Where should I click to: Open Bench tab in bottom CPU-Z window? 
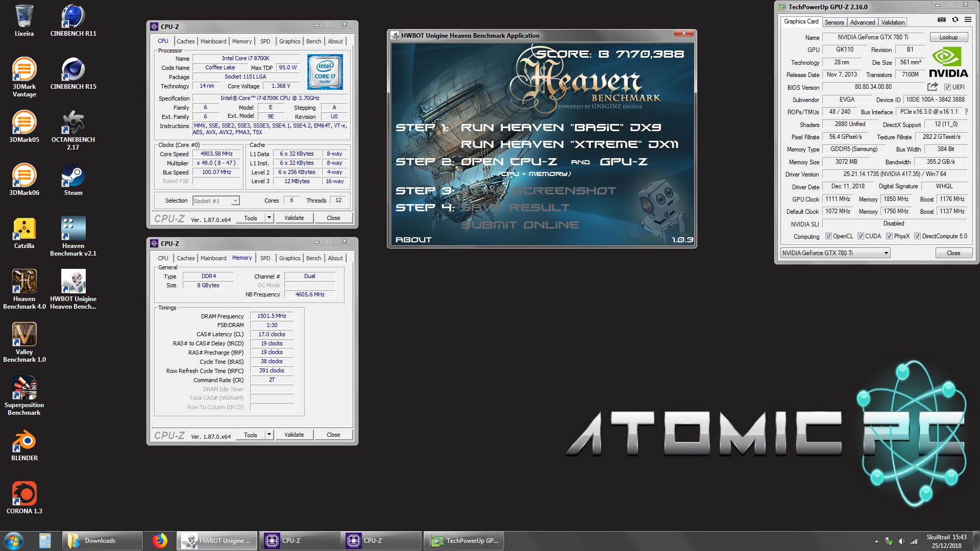(313, 258)
